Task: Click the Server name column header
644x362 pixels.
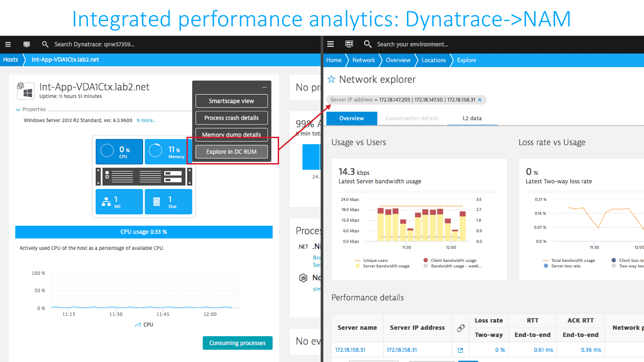Action: pos(357,328)
